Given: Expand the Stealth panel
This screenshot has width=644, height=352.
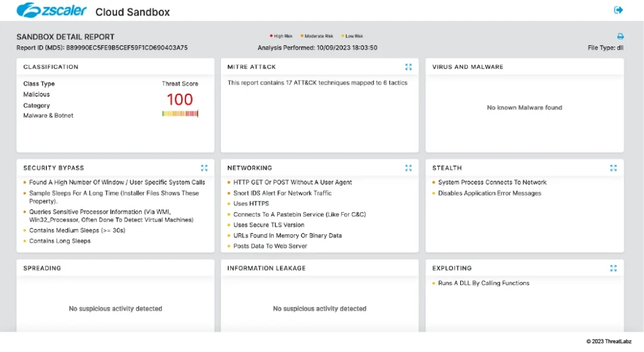Looking at the screenshot, I should pyautogui.click(x=613, y=168).
